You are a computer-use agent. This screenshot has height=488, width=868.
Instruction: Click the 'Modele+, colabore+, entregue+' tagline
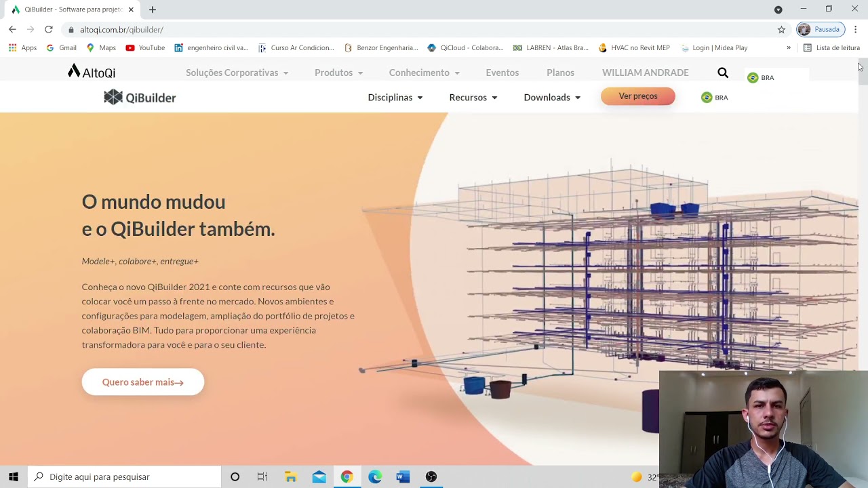click(x=140, y=261)
